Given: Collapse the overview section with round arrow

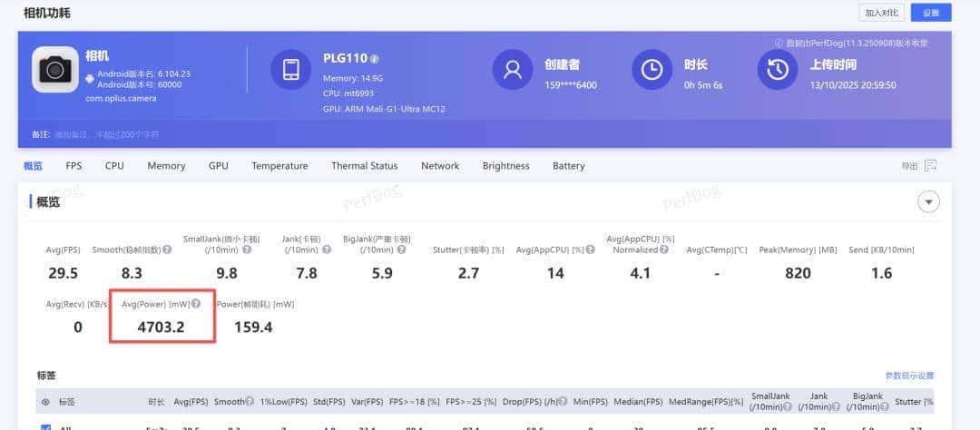Looking at the screenshot, I should [x=929, y=202].
